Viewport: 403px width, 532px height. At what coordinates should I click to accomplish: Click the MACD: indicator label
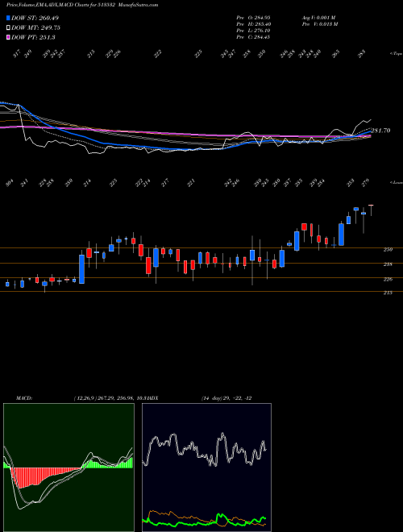coord(24,398)
